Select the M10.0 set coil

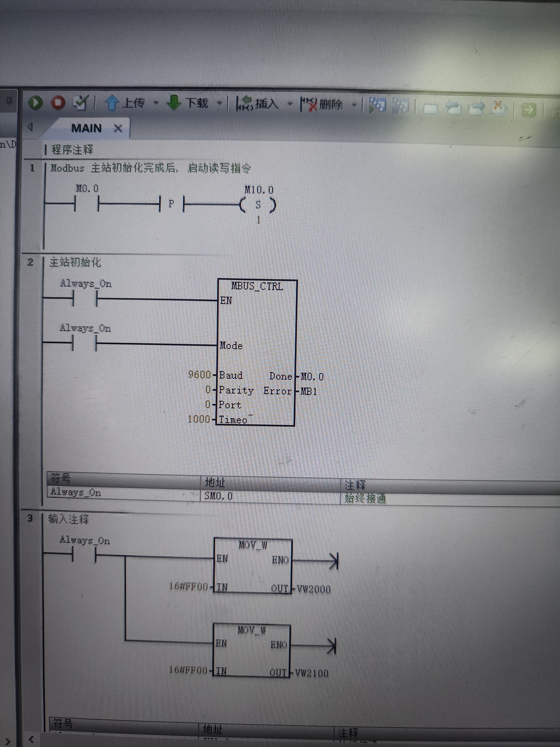[x=258, y=205]
